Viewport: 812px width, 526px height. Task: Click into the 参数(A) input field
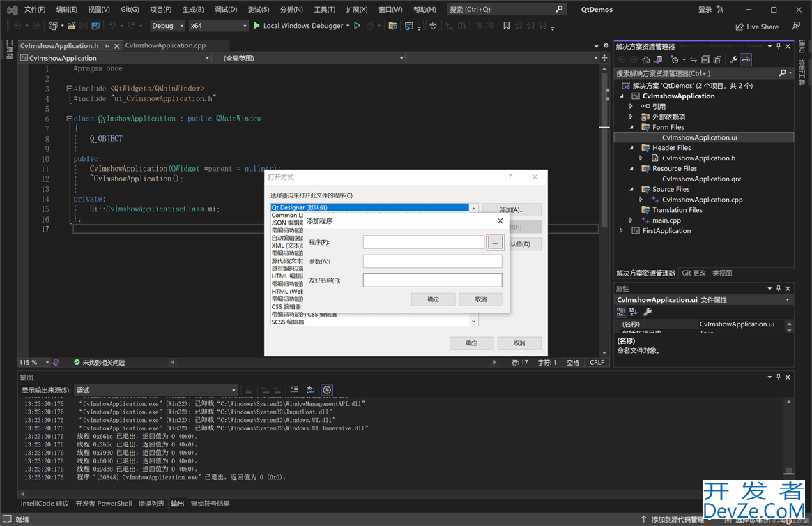tap(432, 261)
